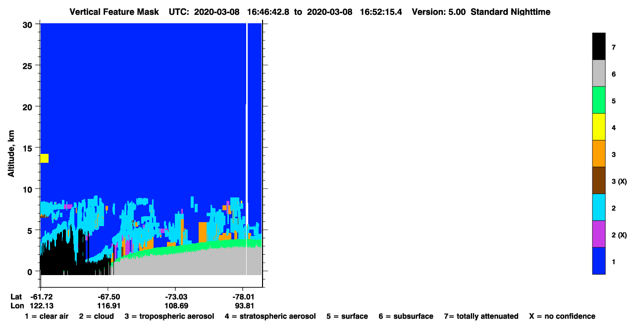Click the longitude value 122.13
The height and width of the screenshot is (330, 644).
coord(41,306)
